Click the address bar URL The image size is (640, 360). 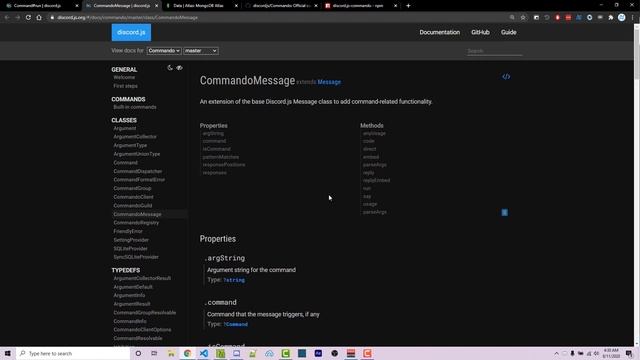[127, 18]
